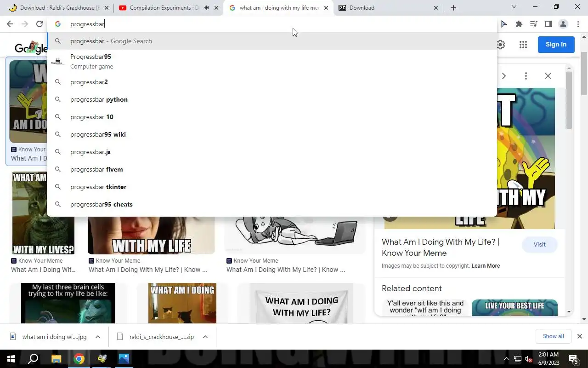Open the Chrome profile avatar icon
The width and height of the screenshot is (588, 368).
(563, 24)
